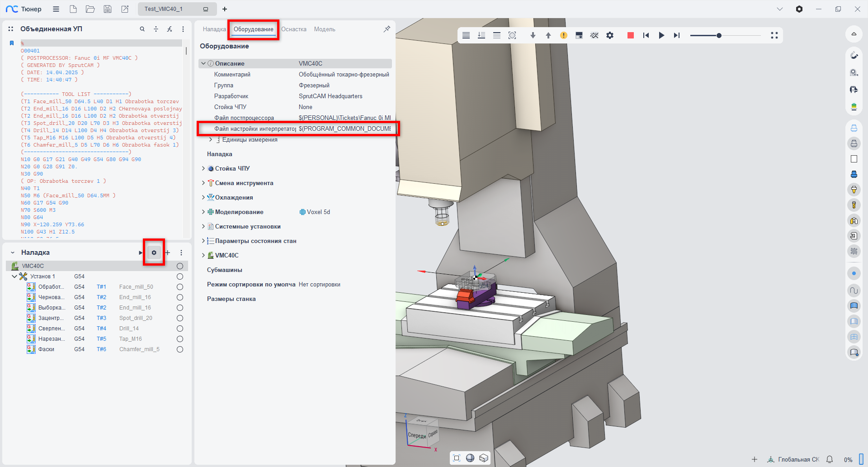
Task: Switch to the Оснастка tab
Action: 294,29
